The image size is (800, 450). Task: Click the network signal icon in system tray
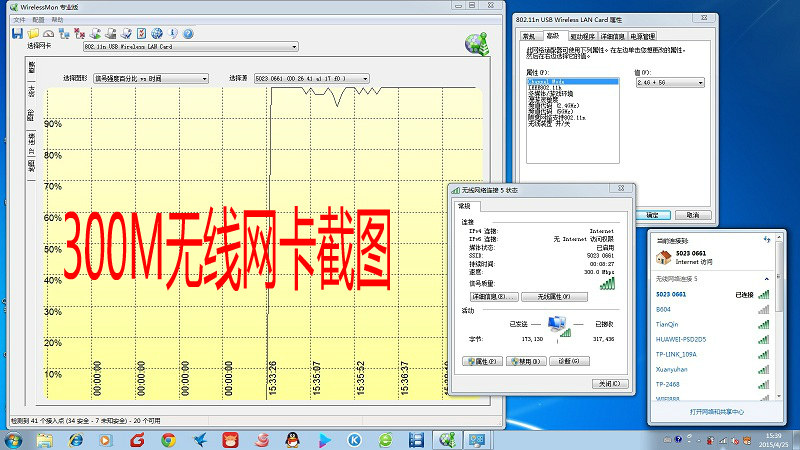pos(723,440)
